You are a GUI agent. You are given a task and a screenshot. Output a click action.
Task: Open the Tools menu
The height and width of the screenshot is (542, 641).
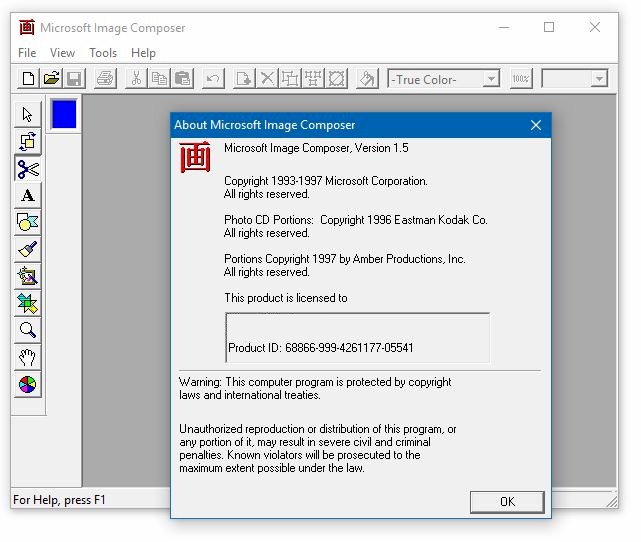103,53
